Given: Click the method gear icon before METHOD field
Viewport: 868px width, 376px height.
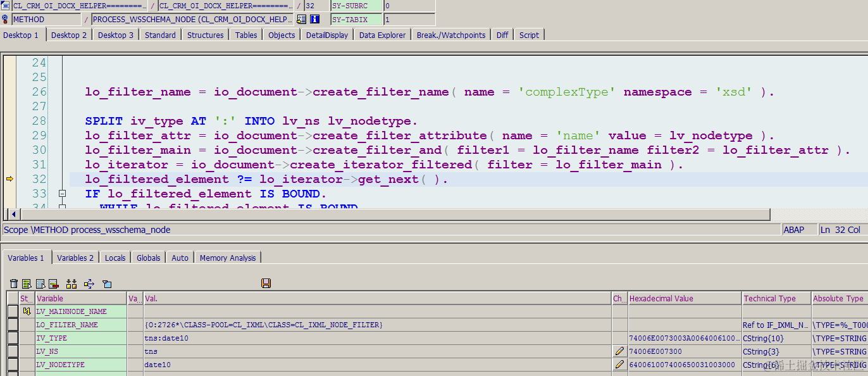Looking at the screenshot, I should tap(6, 20).
